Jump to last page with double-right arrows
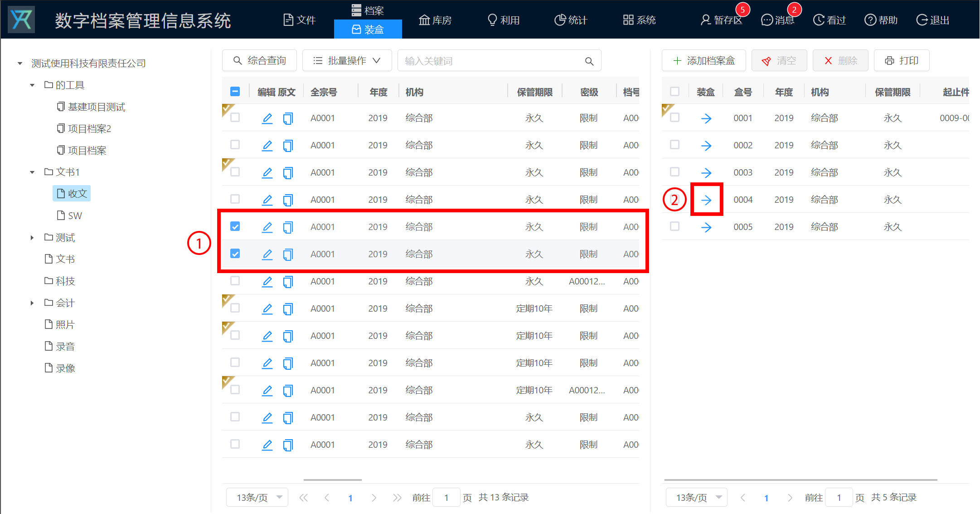This screenshot has height=514, width=980. pos(398,498)
